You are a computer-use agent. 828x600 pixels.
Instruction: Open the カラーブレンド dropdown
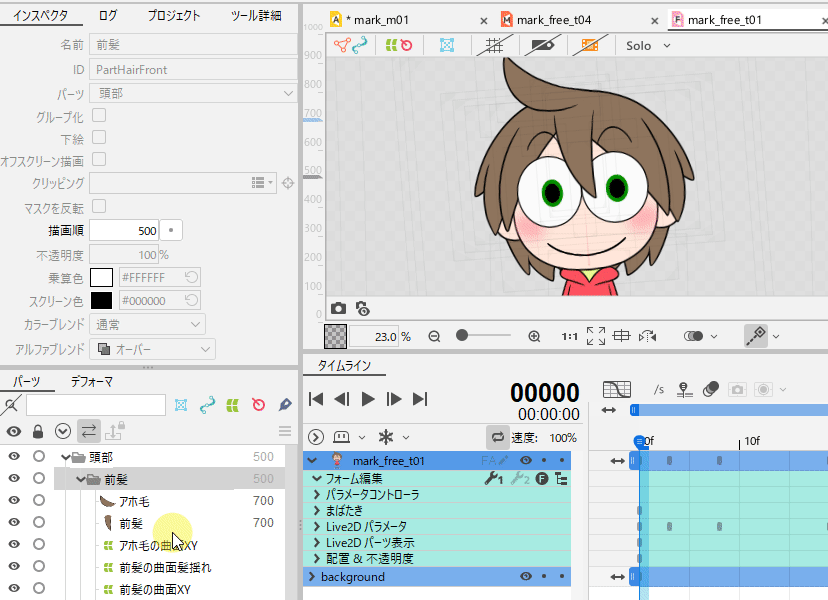(147, 325)
